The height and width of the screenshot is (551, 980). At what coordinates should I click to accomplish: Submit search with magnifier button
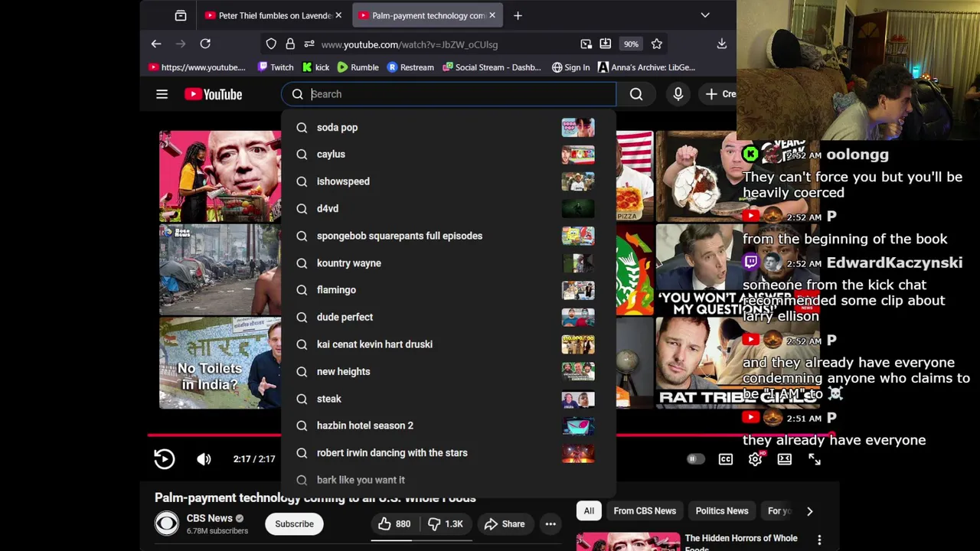tap(636, 94)
